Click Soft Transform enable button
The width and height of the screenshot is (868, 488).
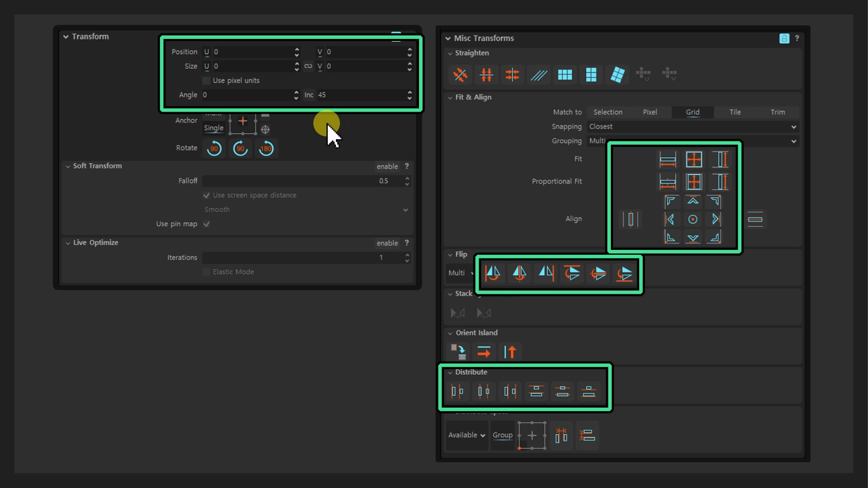[387, 166]
